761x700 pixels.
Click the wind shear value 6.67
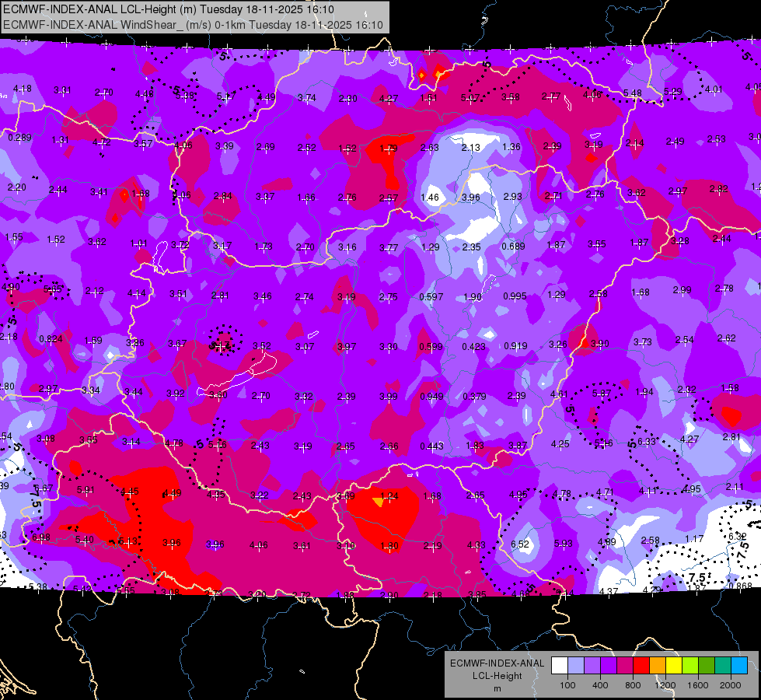[44, 488]
